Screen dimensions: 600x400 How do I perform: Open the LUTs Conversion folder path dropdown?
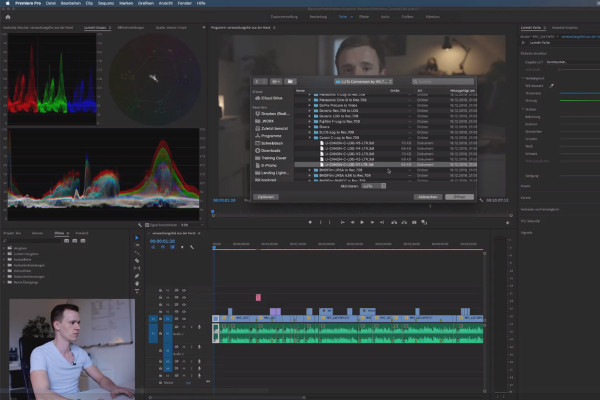pyautogui.click(x=364, y=82)
